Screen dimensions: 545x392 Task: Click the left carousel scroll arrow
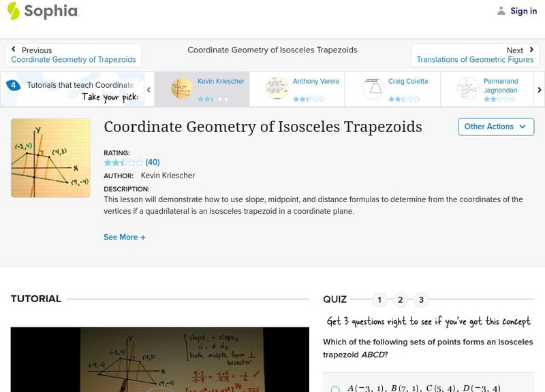coord(149,88)
